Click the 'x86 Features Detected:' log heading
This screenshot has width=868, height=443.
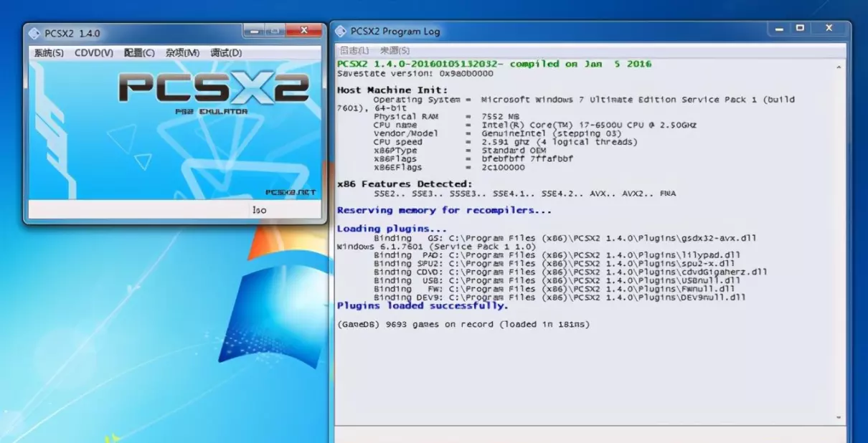[x=405, y=184]
